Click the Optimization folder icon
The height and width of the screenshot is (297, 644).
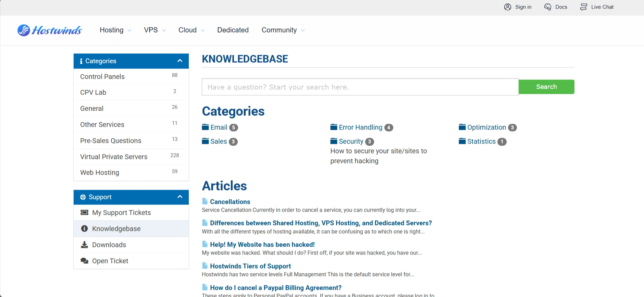coord(462,127)
